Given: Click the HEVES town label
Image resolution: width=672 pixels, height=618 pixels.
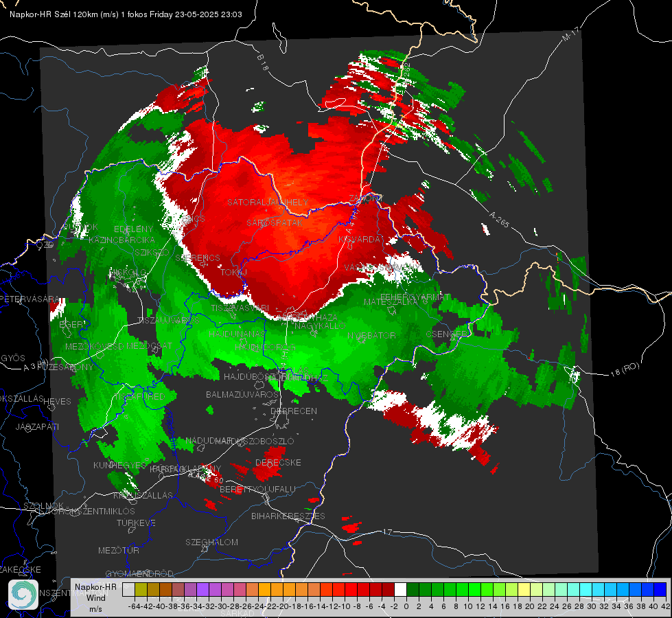Looking at the screenshot, I should (x=57, y=402).
